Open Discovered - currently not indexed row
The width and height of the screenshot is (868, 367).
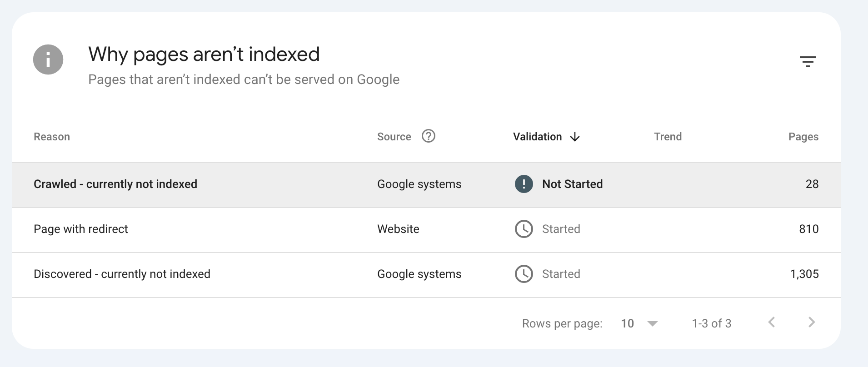pyautogui.click(x=122, y=274)
